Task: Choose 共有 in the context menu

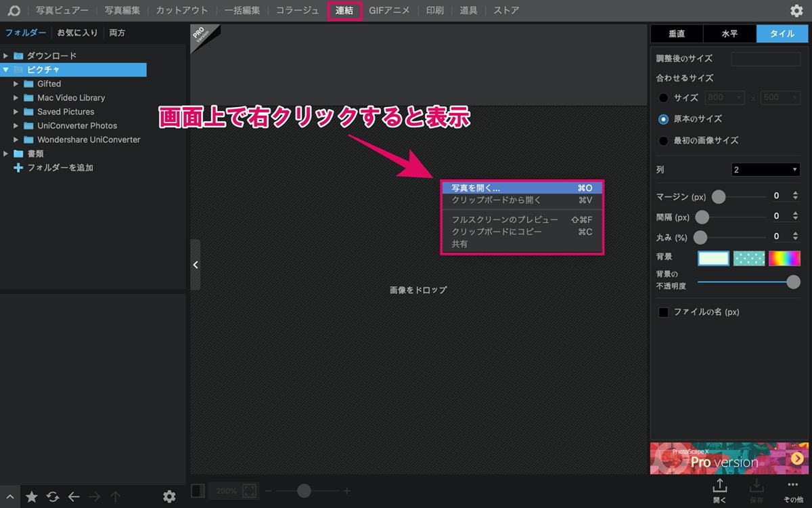Action: [x=522, y=244]
